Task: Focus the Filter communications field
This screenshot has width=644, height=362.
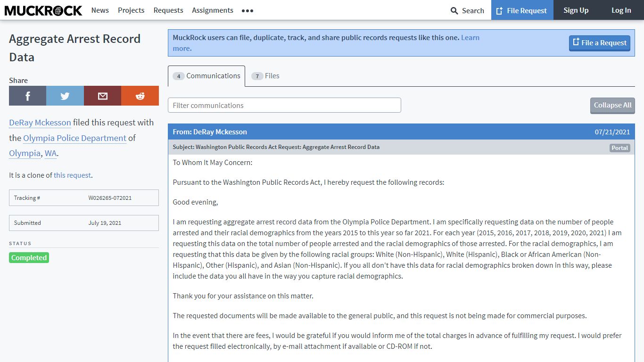Action: coord(284,105)
